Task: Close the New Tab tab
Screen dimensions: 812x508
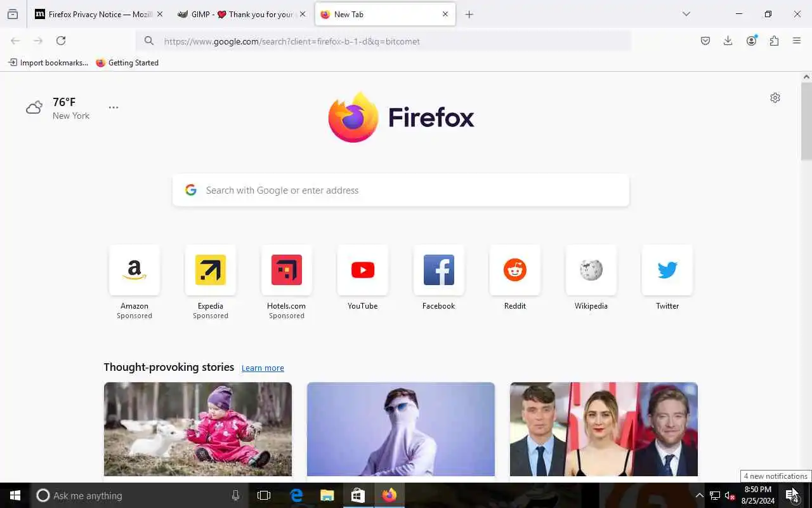Action: 445,14
